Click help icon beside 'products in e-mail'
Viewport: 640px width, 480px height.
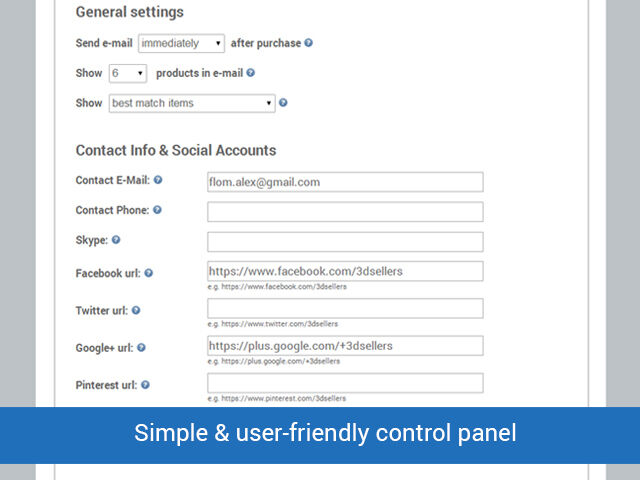251,73
